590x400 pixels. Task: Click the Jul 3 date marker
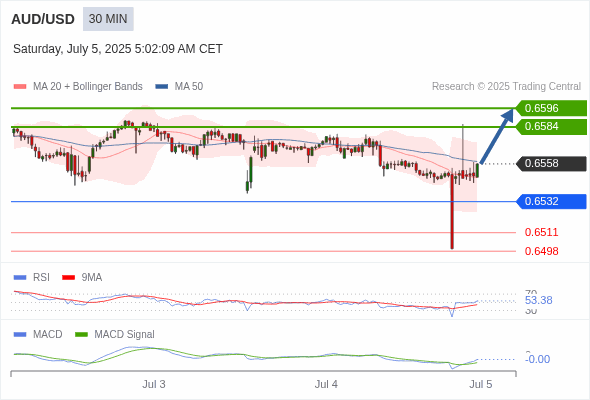click(x=154, y=384)
